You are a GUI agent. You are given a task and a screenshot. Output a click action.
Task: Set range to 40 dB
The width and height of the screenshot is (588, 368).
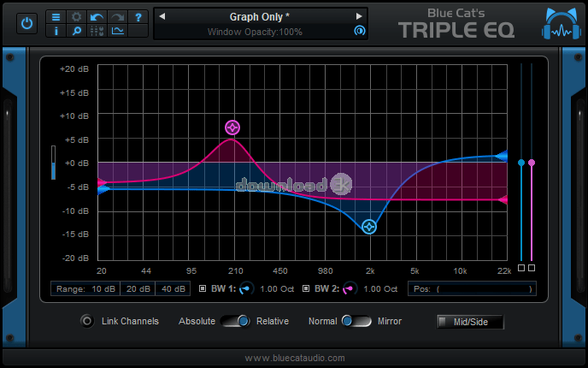point(173,288)
